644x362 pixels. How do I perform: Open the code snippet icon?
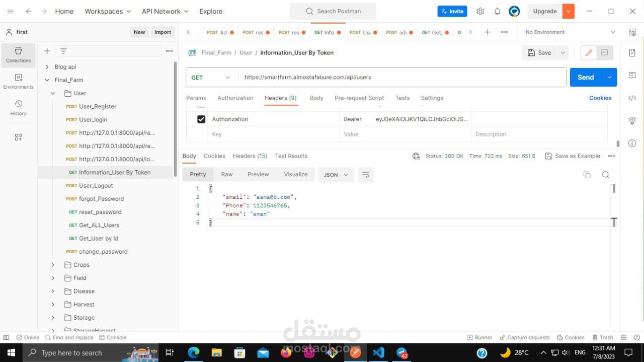click(632, 98)
